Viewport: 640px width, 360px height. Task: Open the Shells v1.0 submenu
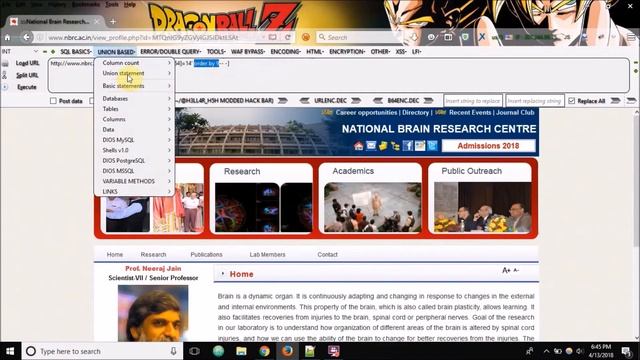[135, 150]
